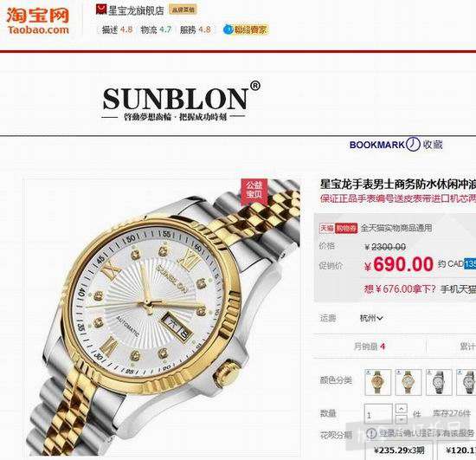Click the quantity input field
This screenshot has height=460, width=476.
tap(378, 414)
